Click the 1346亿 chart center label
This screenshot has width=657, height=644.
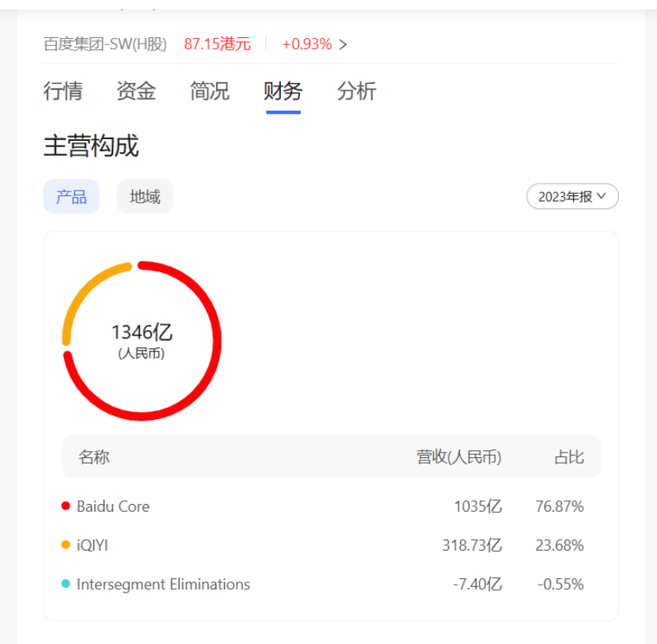[142, 333]
